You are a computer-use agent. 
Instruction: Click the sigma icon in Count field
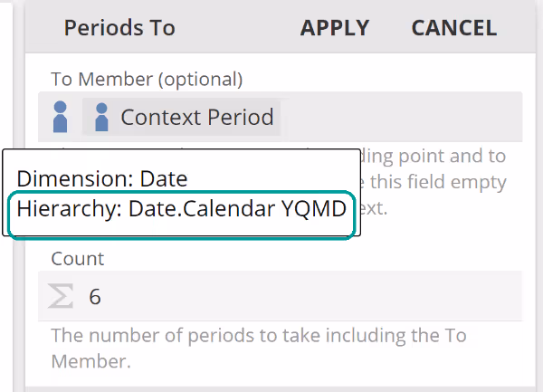point(61,296)
